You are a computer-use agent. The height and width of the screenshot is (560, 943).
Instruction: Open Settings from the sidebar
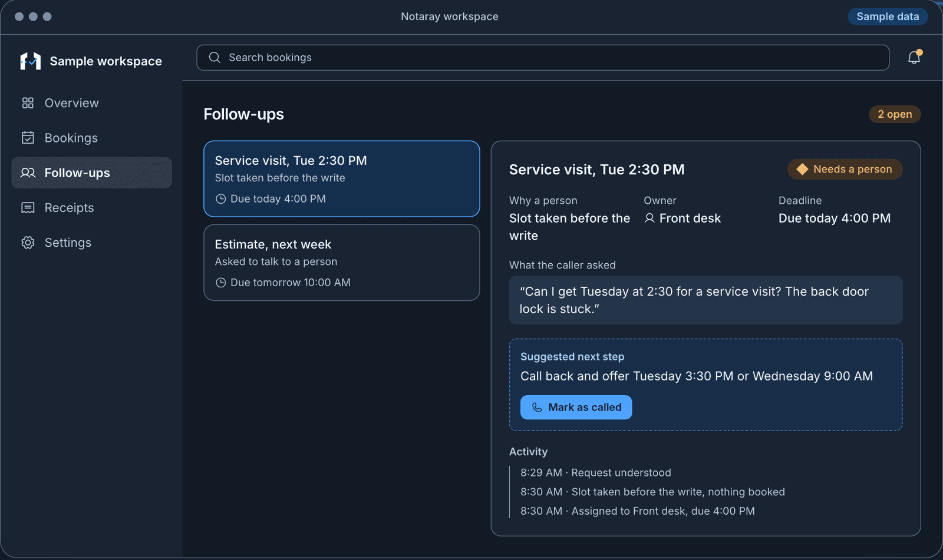pyautogui.click(x=91, y=243)
